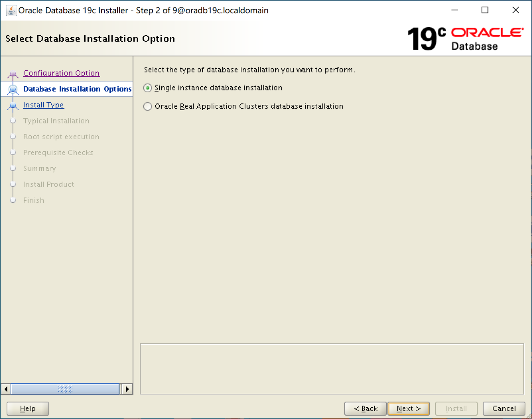Click the Help button
Image resolution: width=532 pixels, height=419 pixels.
[x=28, y=409]
